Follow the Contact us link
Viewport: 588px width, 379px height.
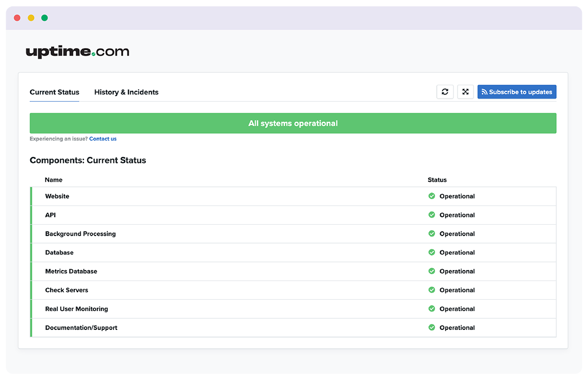click(103, 139)
